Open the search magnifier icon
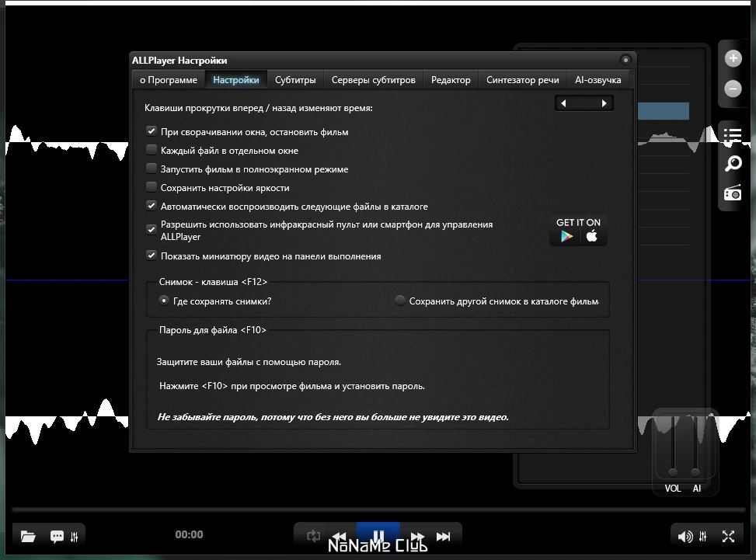 tap(733, 163)
